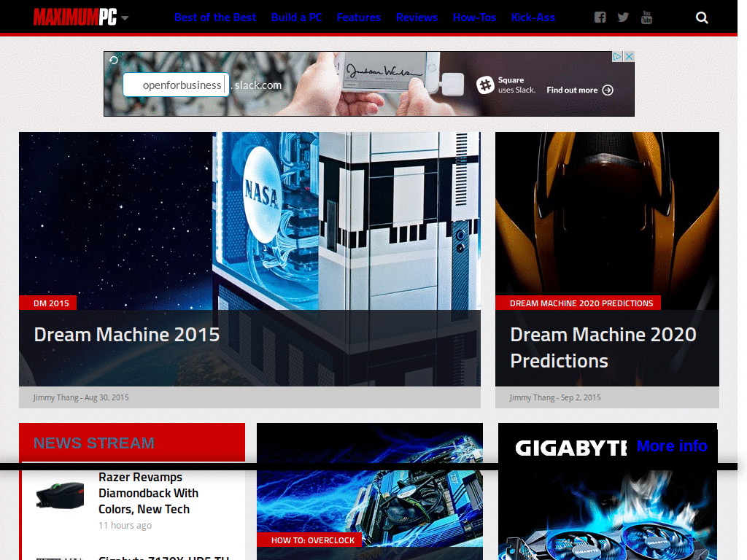Click the Gigabyte graphics card image

tap(608, 517)
